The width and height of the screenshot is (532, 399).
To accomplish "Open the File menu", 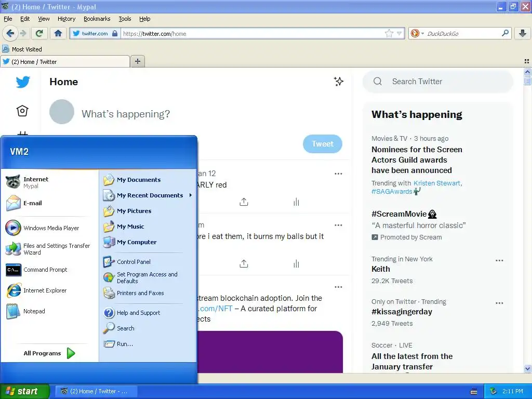I will [8, 19].
